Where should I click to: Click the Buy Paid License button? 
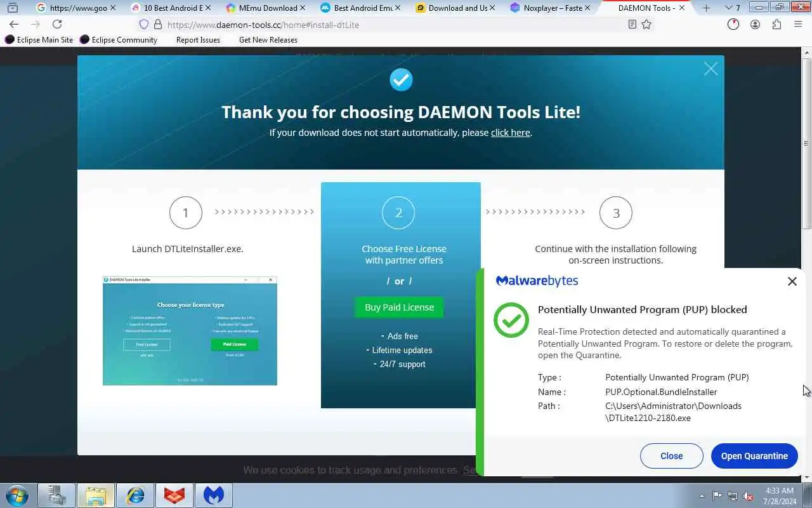tap(399, 307)
